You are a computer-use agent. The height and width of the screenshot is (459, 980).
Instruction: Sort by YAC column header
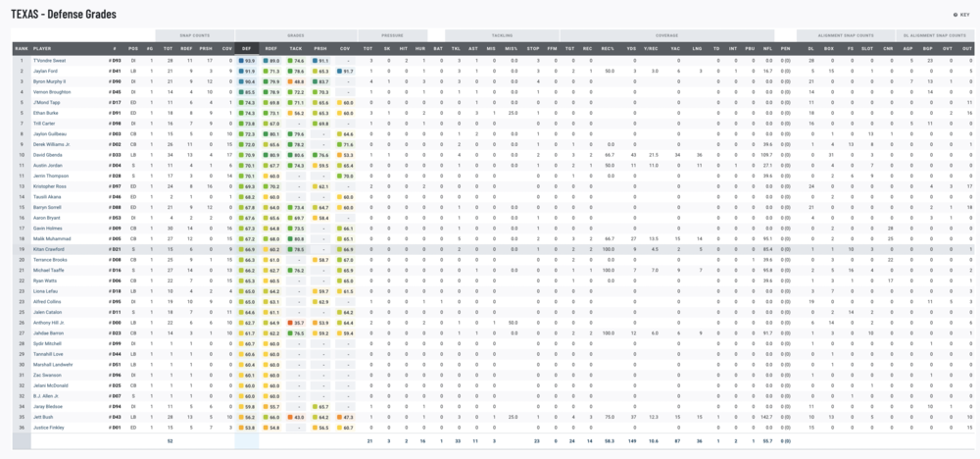tap(677, 48)
